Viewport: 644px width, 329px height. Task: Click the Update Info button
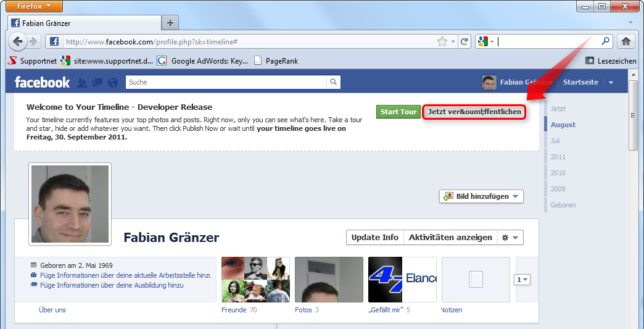(x=375, y=238)
